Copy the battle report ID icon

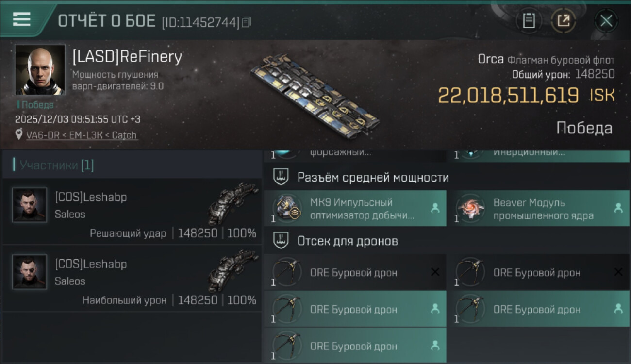[x=247, y=22]
